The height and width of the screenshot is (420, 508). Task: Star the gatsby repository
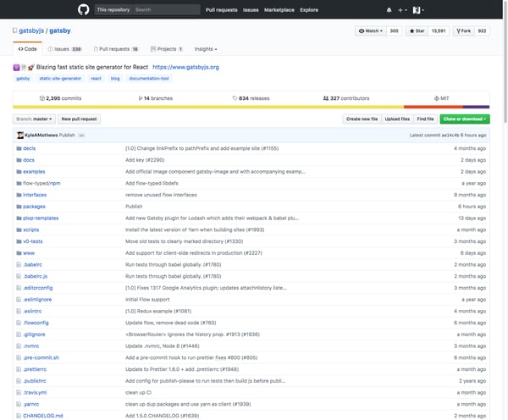click(x=417, y=30)
